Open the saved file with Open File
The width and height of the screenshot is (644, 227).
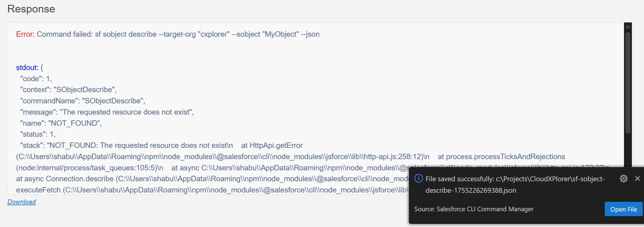click(x=624, y=209)
